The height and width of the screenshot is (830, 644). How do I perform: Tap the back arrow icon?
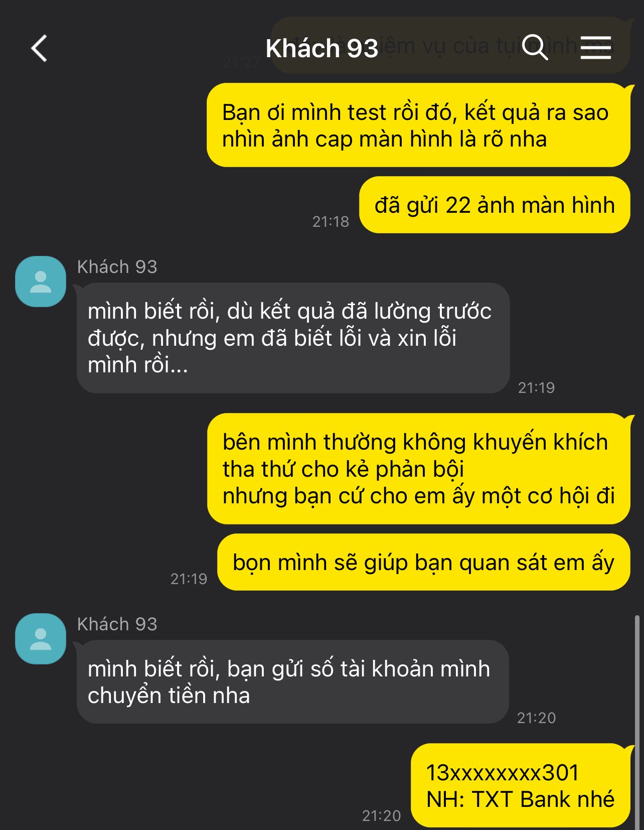point(39,48)
